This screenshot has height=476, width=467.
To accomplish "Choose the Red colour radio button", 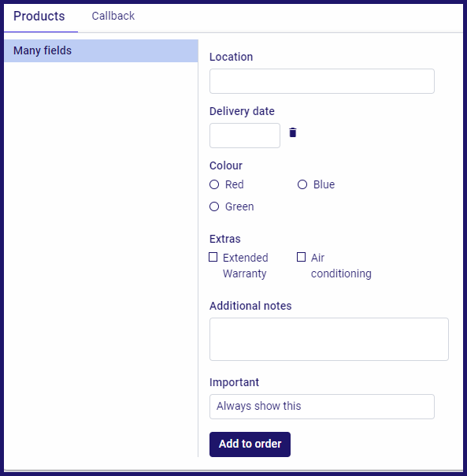I will (x=214, y=184).
